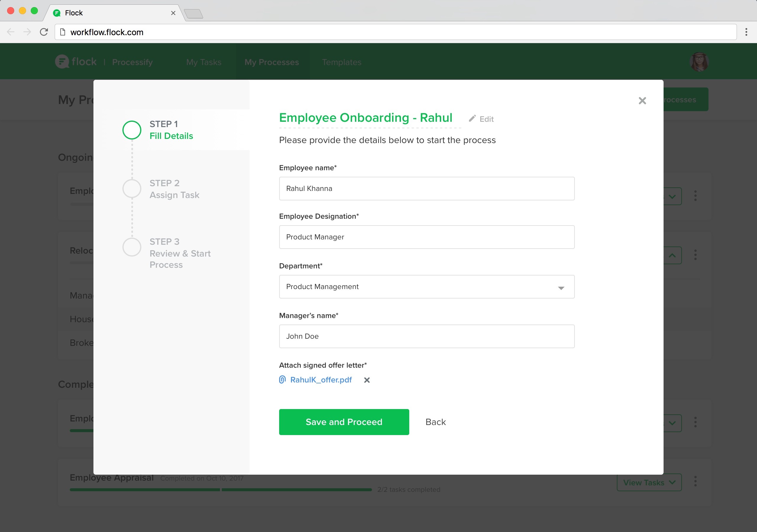This screenshot has height=532, width=757.
Task: Open a new browser tab
Action: tap(193, 14)
